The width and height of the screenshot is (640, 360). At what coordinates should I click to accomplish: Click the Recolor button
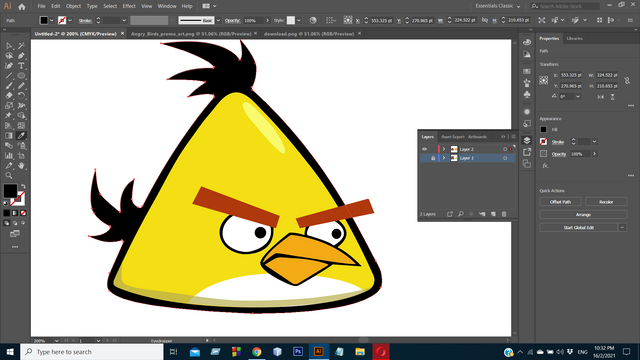(x=606, y=202)
